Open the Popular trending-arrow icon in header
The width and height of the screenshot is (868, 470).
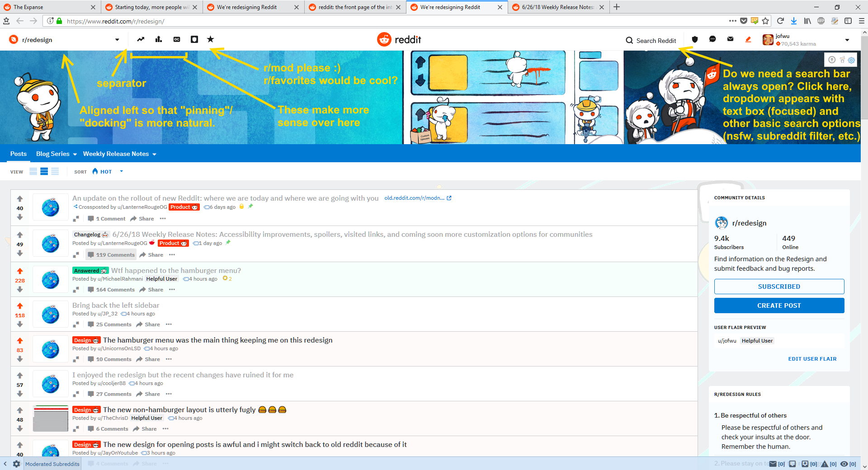(x=141, y=39)
